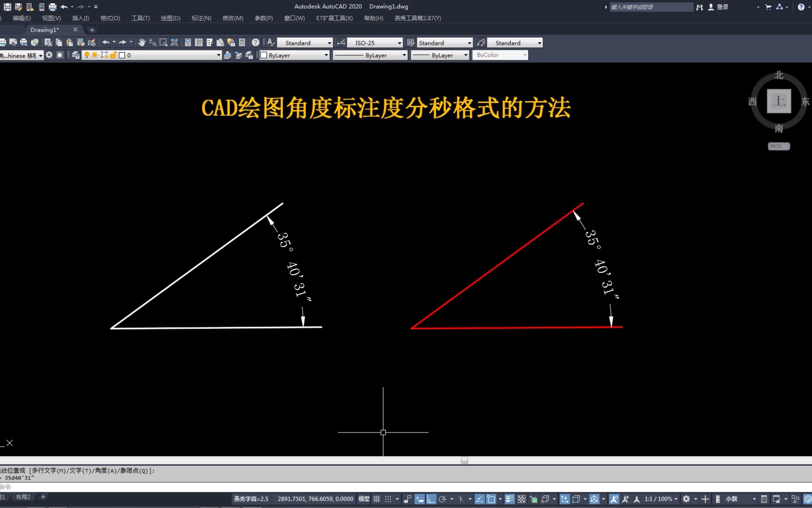The image size is (812, 508).
Task: Open the 标注(N) menu
Action: (x=201, y=18)
